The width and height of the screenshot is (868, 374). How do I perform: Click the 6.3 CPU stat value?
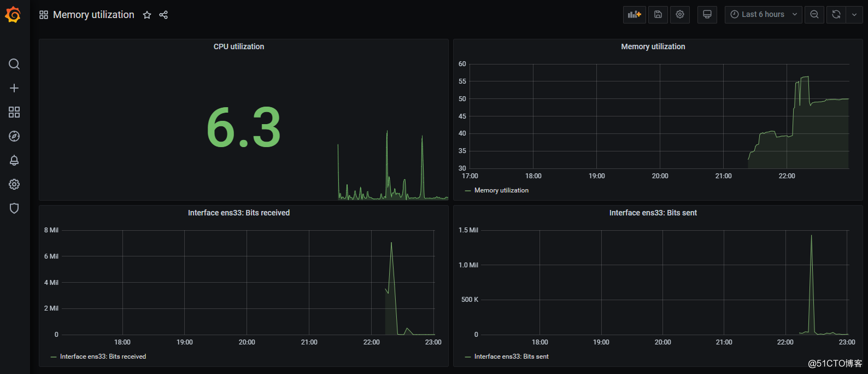coord(244,128)
